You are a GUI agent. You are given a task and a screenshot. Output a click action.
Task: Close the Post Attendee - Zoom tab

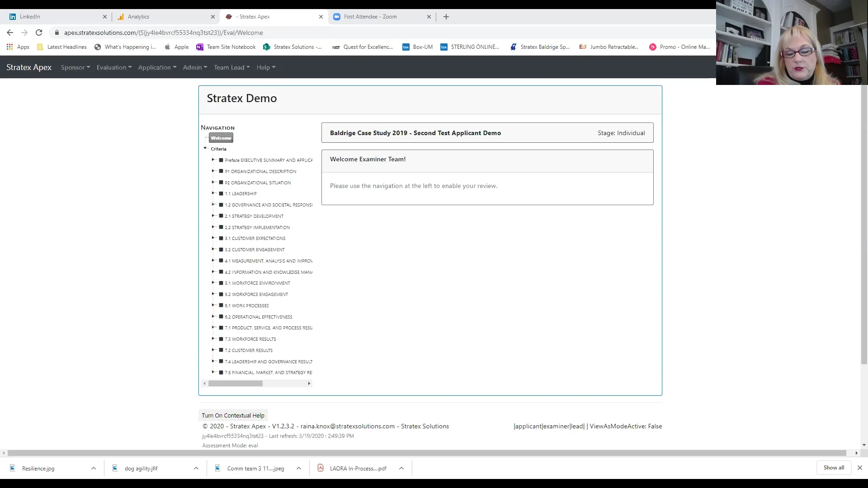click(429, 17)
